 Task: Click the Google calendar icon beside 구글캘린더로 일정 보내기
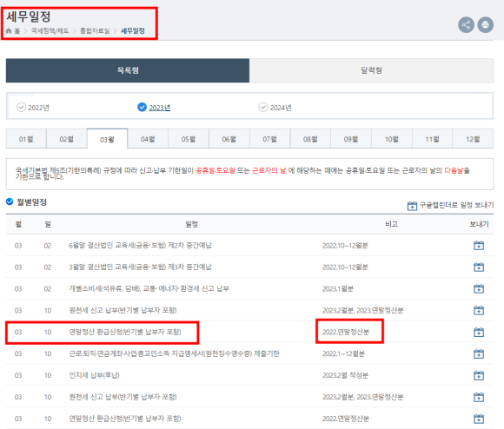[x=412, y=206]
